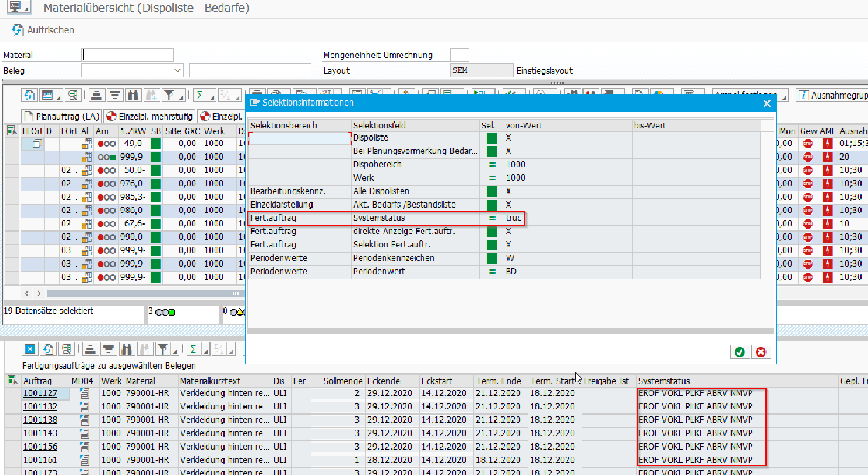
Task: Open the Beleg dropdown list
Action: pos(178,70)
